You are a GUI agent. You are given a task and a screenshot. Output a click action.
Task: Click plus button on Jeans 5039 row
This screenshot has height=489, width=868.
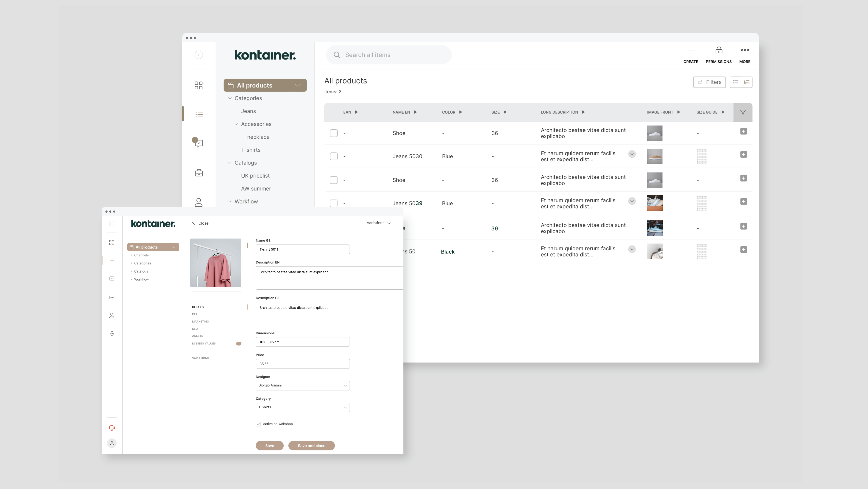743,201
